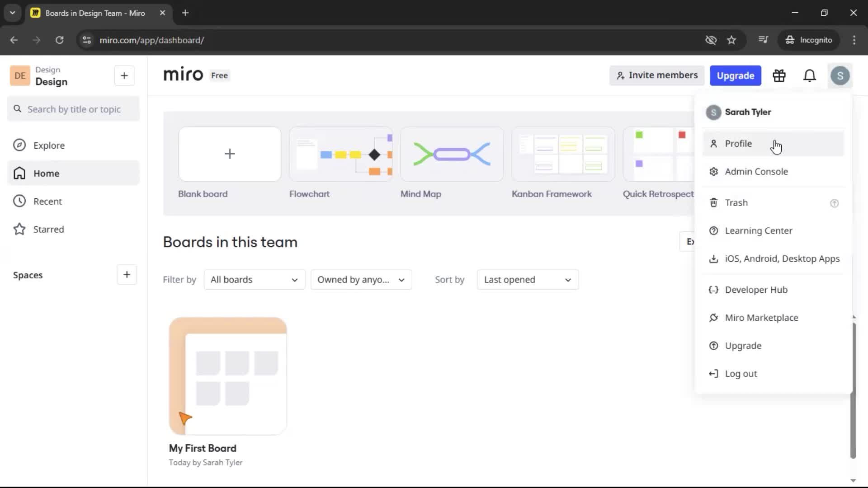Open browser three-dot menu
Viewport: 868px width, 488px height.
[854, 40]
